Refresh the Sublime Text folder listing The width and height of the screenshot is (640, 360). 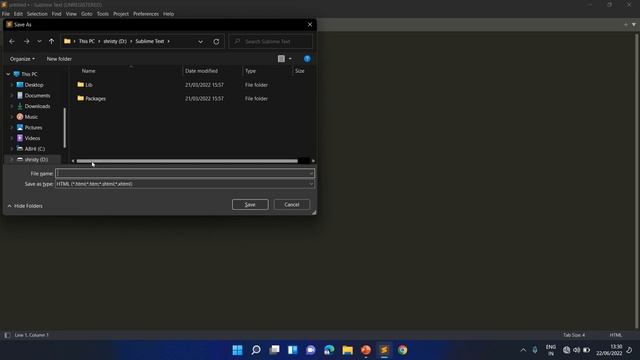tap(216, 41)
